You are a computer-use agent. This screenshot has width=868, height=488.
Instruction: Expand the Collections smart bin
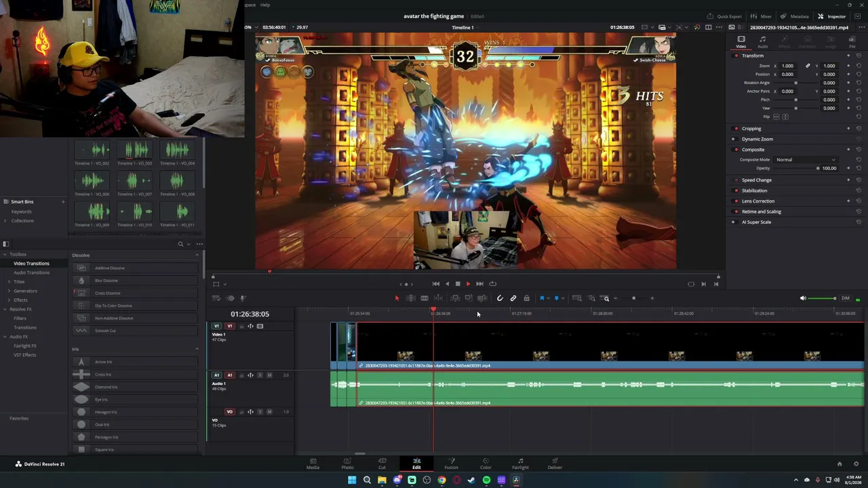pyautogui.click(x=7, y=220)
